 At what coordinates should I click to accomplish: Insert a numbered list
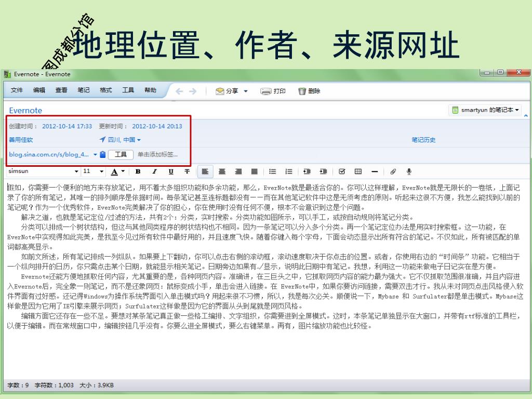(x=289, y=171)
